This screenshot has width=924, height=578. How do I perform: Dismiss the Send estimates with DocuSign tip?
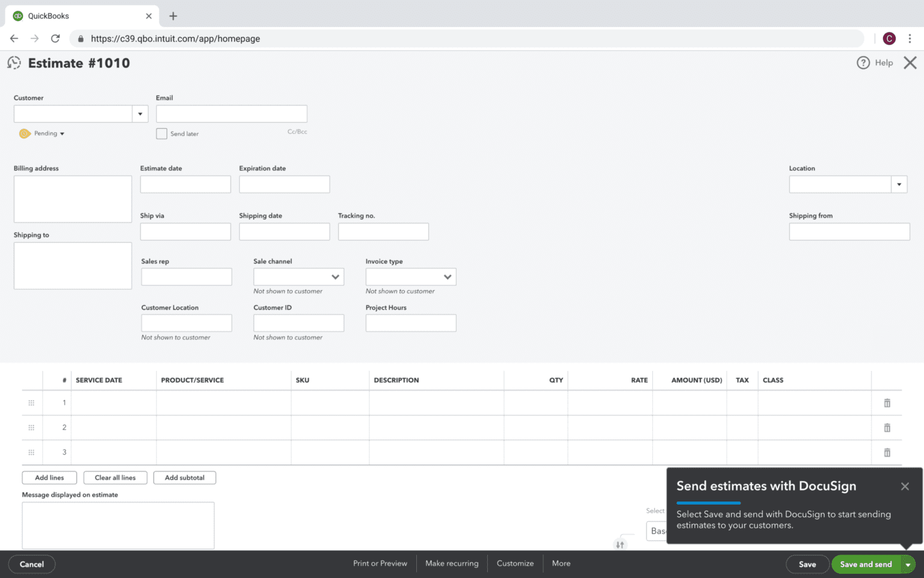pyautogui.click(x=905, y=486)
